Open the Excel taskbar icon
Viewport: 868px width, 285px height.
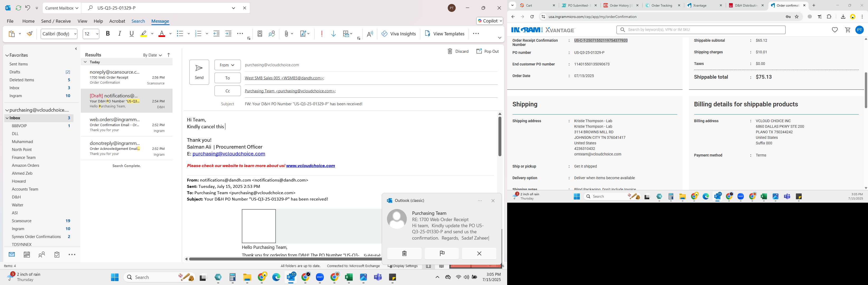(x=349, y=277)
